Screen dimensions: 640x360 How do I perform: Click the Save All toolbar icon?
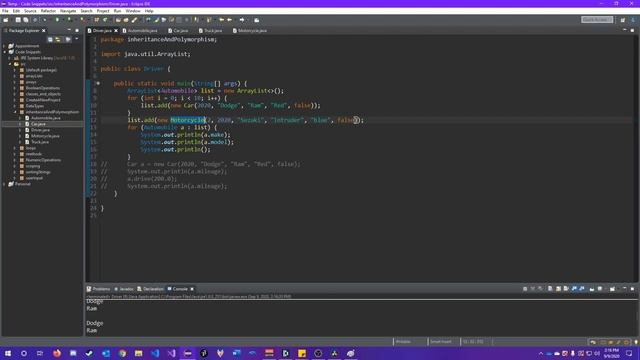click(x=26, y=20)
